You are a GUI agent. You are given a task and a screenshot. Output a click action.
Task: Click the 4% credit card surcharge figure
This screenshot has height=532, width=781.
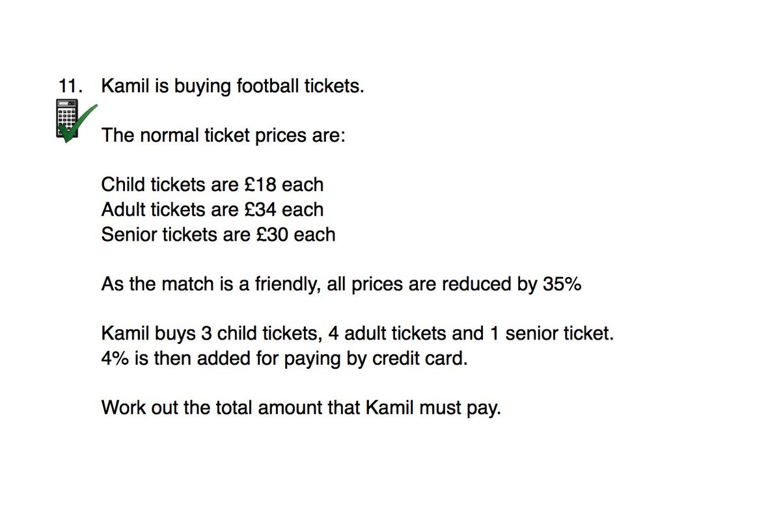click(115, 359)
